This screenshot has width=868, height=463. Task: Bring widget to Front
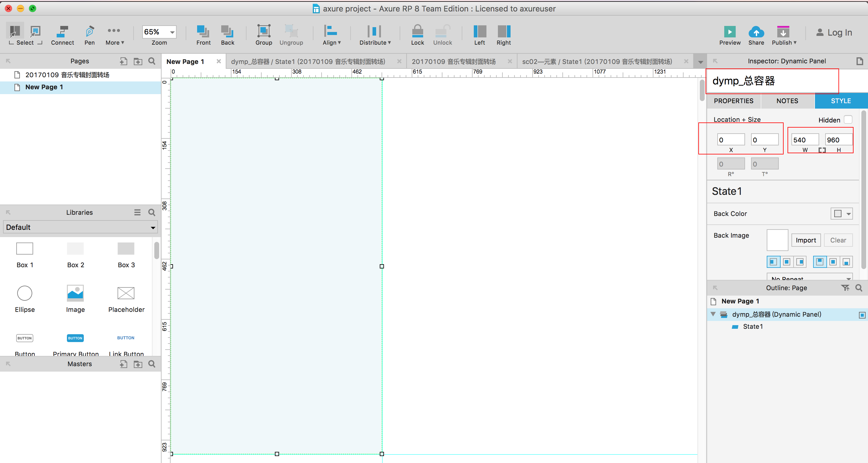point(203,31)
